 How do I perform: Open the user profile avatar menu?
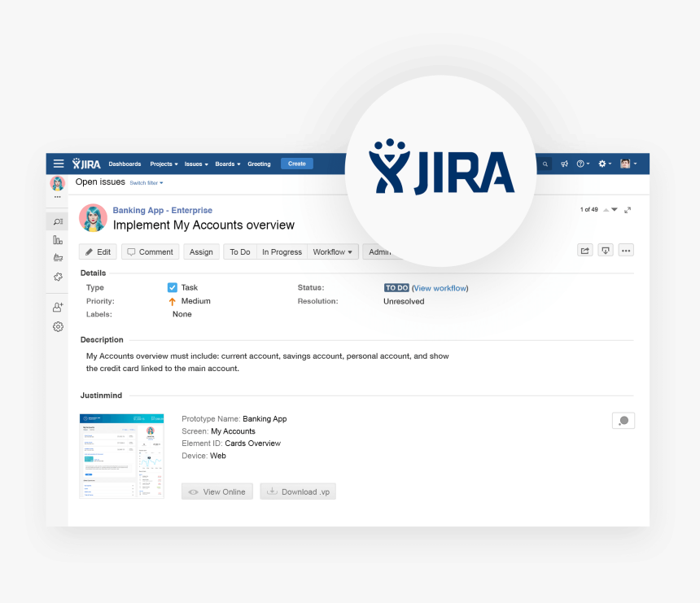pyautogui.click(x=628, y=164)
